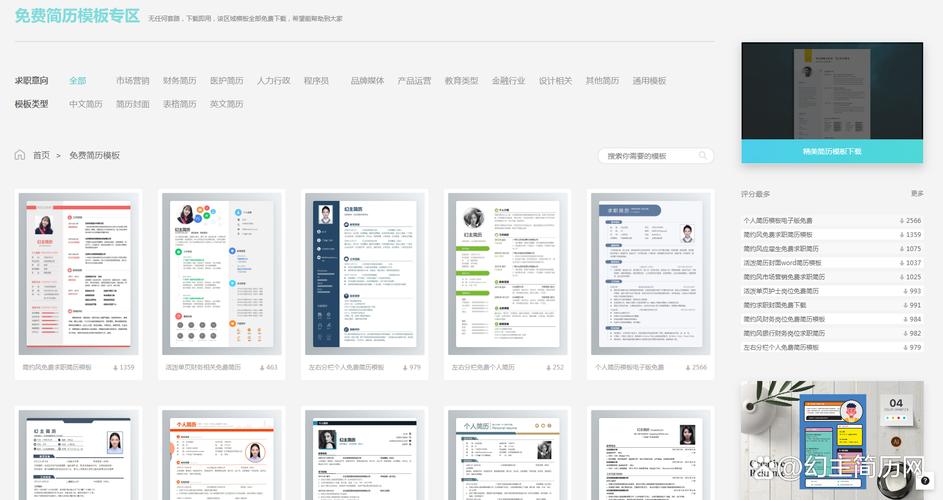The height and width of the screenshot is (500, 943).
Task: Click the download icon beside 2566 under the fifth card
Action: click(x=687, y=367)
